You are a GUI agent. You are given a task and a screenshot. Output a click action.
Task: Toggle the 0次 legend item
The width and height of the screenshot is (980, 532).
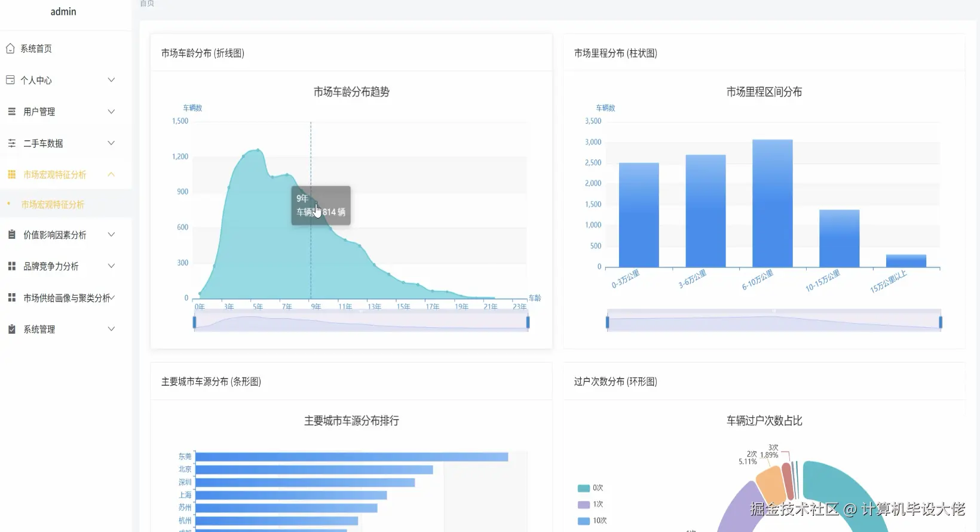coord(590,488)
